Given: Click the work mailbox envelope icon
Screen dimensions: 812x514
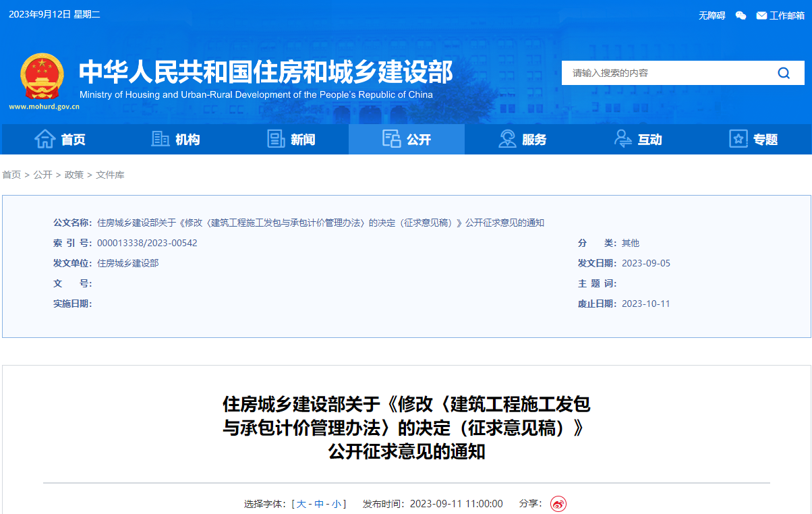Looking at the screenshot, I should [761, 16].
